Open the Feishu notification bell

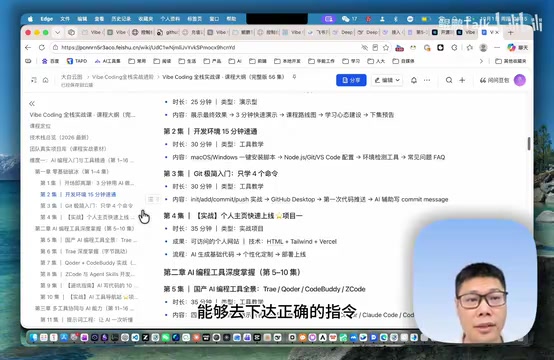coord(414,80)
